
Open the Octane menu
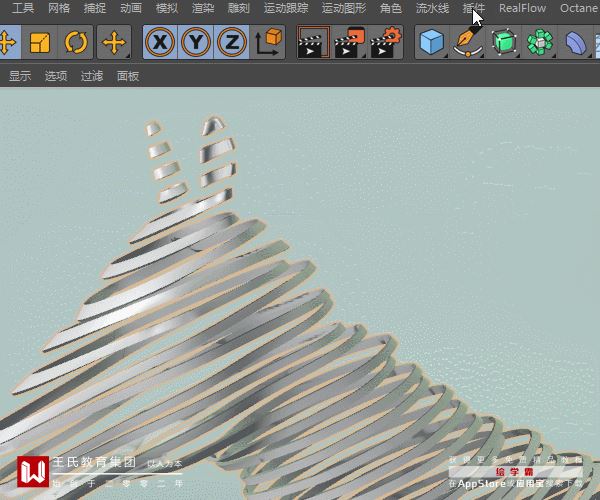pyautogui.click(x=580, y=8)
